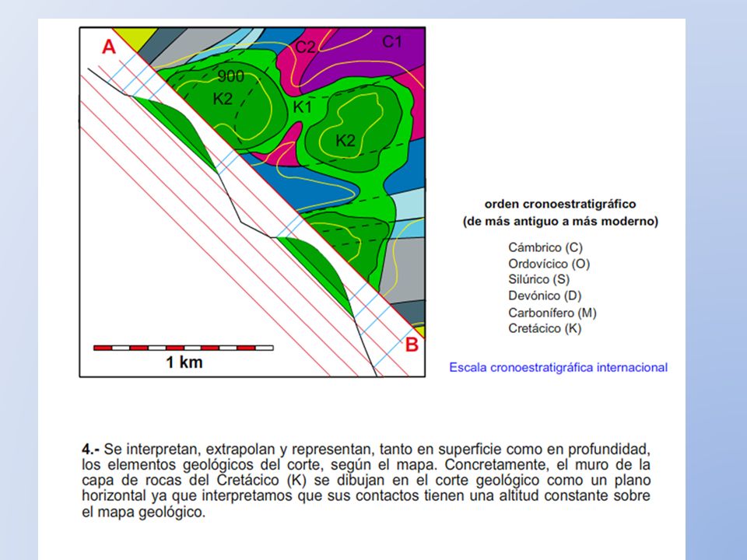Click the 1 km scale label

point(184,362)
